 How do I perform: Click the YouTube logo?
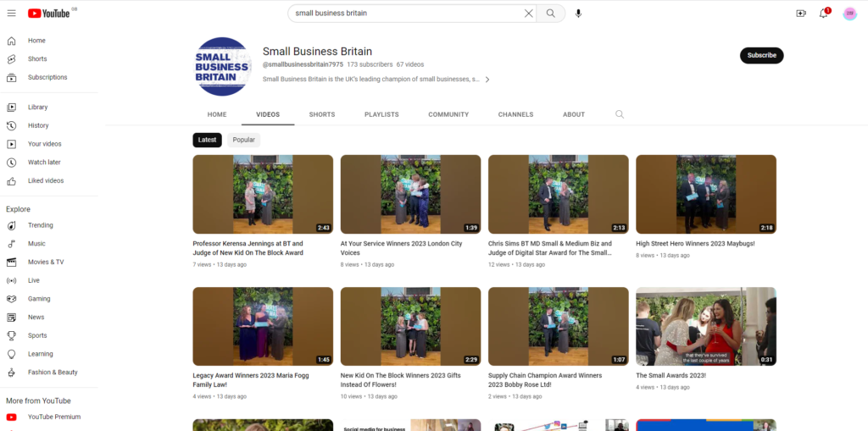click(48, 14)
